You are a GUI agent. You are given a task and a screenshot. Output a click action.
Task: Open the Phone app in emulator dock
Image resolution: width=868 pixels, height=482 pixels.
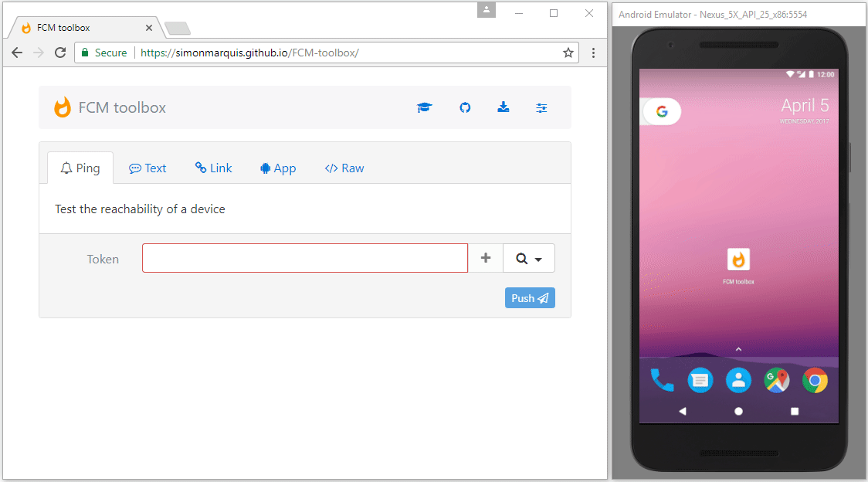662,381
